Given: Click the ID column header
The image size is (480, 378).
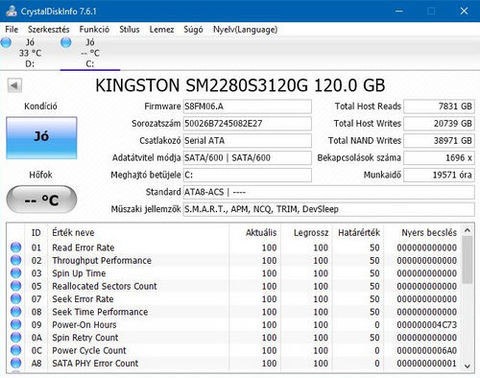Looking at the screenshot, I should (x=36, y=233).
